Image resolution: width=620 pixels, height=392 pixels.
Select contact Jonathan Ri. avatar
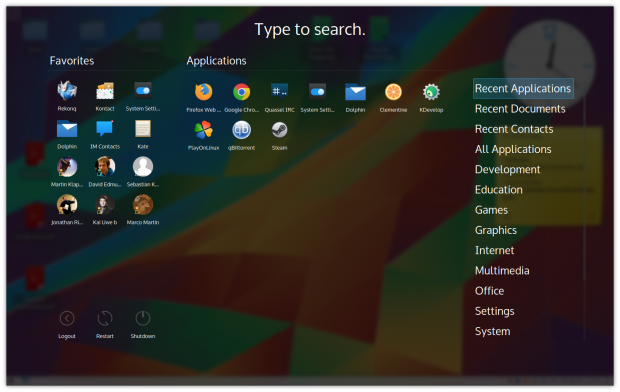pyautogui.click(x=67, y=205)
